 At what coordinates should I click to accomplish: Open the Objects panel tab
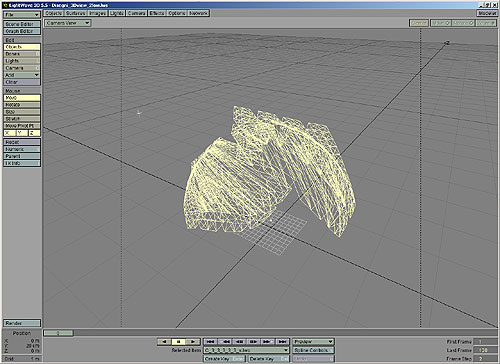pos(54,13)
